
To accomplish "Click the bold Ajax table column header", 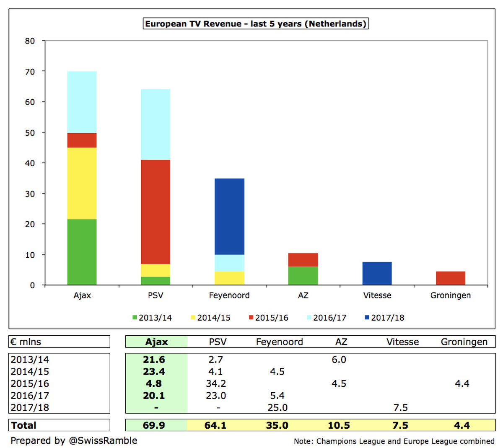I will pyautogui.click(x=156, y=342).
